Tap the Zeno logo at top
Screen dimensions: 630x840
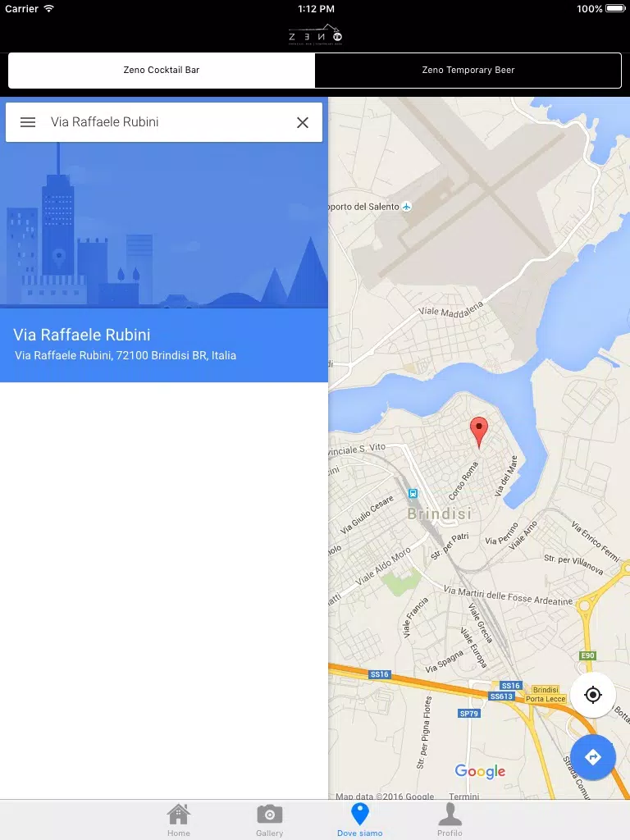point(316,34)
